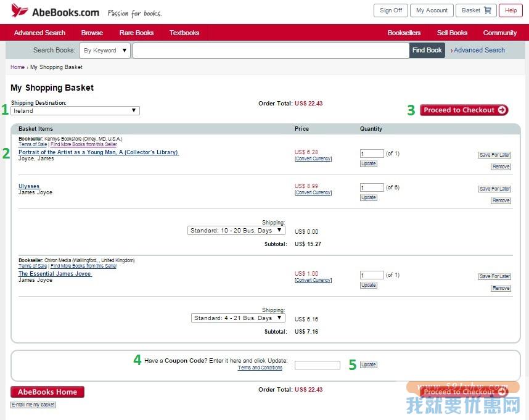Click the Sign Off button
Viewport: 529px width, 420px height.
click(391, 10)
